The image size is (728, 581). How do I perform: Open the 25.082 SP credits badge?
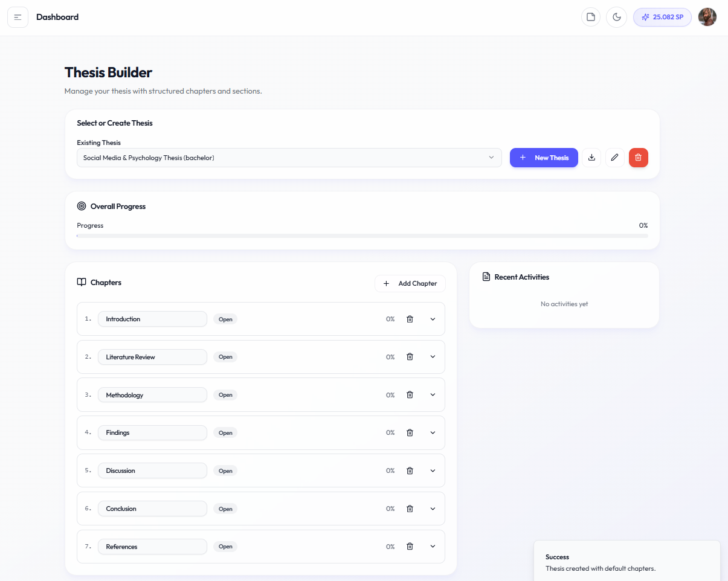pyautogui.click(x=662, y=17)
